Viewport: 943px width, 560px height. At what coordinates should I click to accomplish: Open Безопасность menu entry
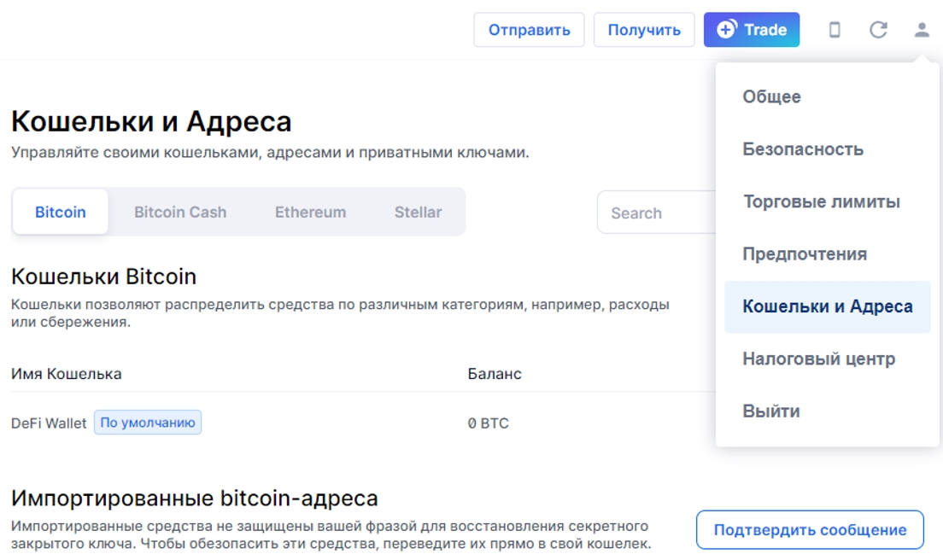(828, 149)
